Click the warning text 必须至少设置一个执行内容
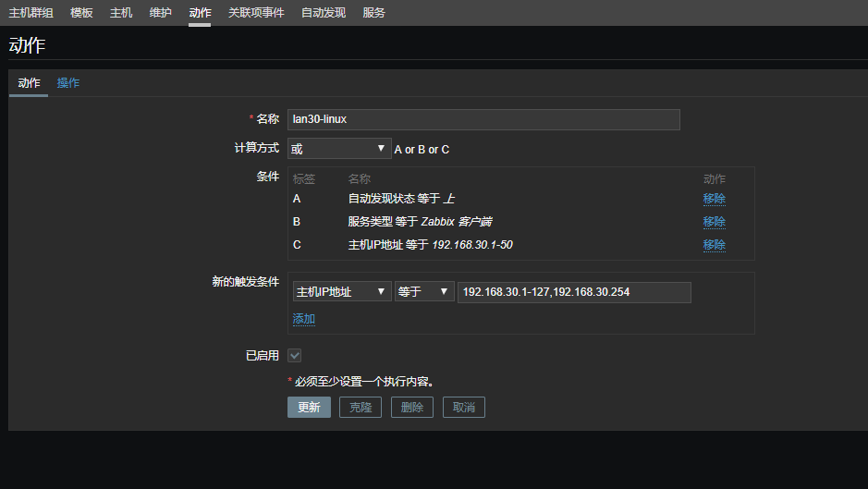The width and height of the screenshot is (868, 489). (365, 382)
